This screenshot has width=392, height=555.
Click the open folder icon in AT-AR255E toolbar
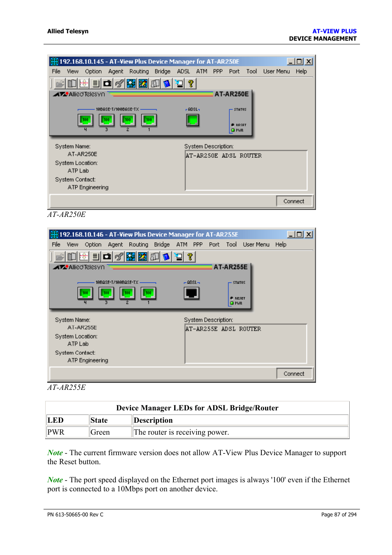60,257
